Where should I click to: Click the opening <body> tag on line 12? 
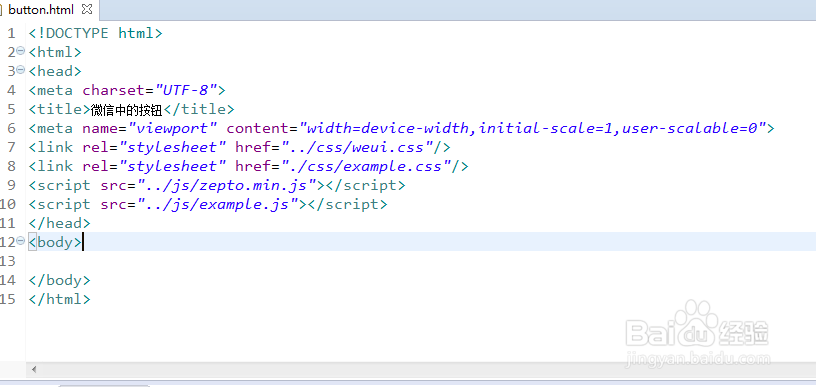pos(55,242)
